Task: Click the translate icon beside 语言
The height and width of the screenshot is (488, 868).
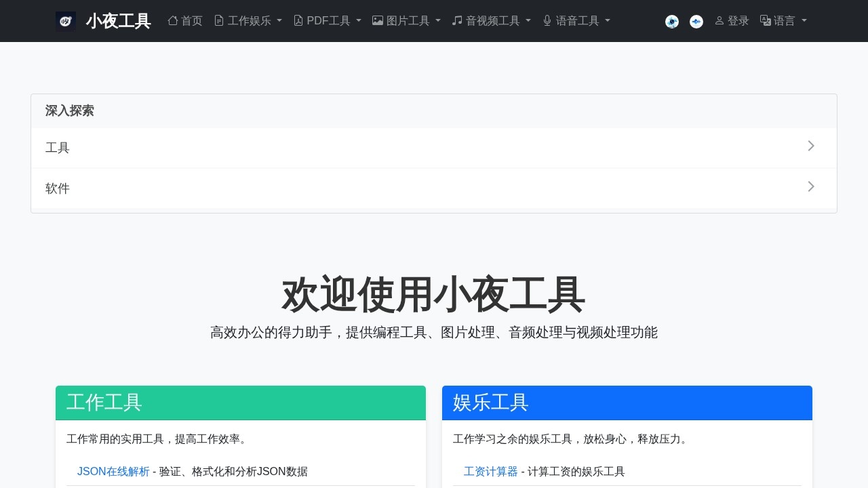Action: point(765,20)
